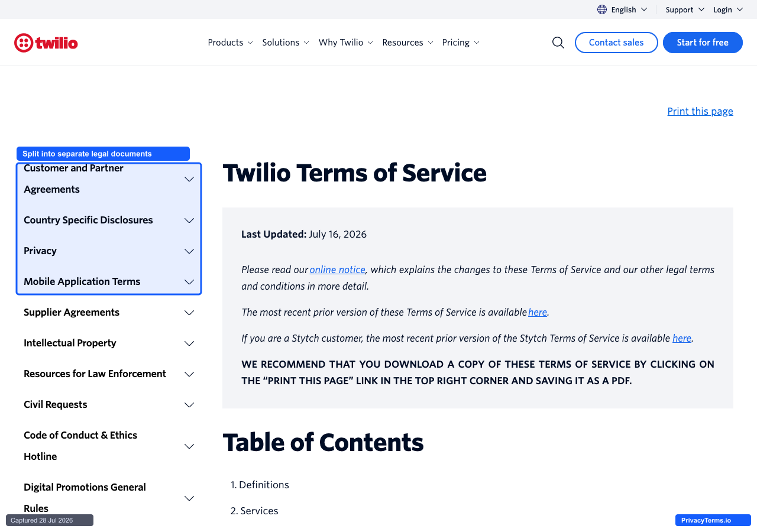
Task: Open the Products menu
Action: 230,43
